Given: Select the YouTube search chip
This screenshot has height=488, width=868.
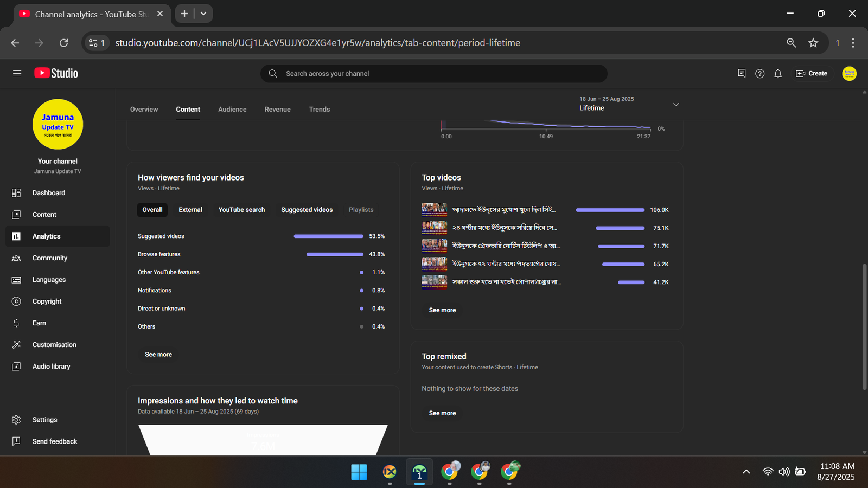Looking at the screenshot, I should pyautogui.click(x=241, y=210).
